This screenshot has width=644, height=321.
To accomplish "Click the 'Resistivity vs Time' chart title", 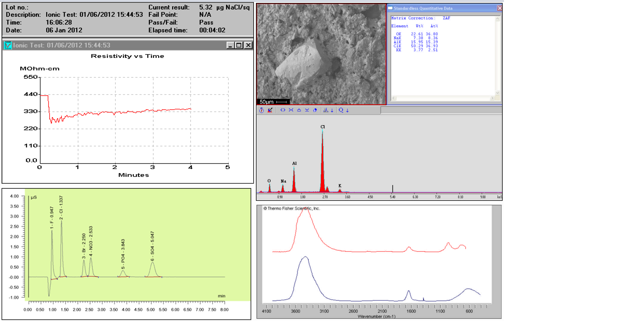I will [x=127, y=56].
